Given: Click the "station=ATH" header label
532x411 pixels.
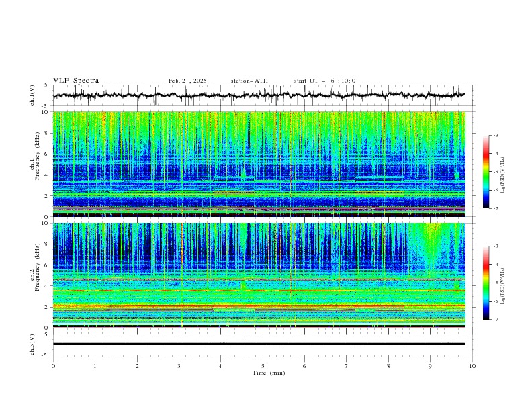Looking at the screenshot, I should pyautogui.click(x=249, y=81).
